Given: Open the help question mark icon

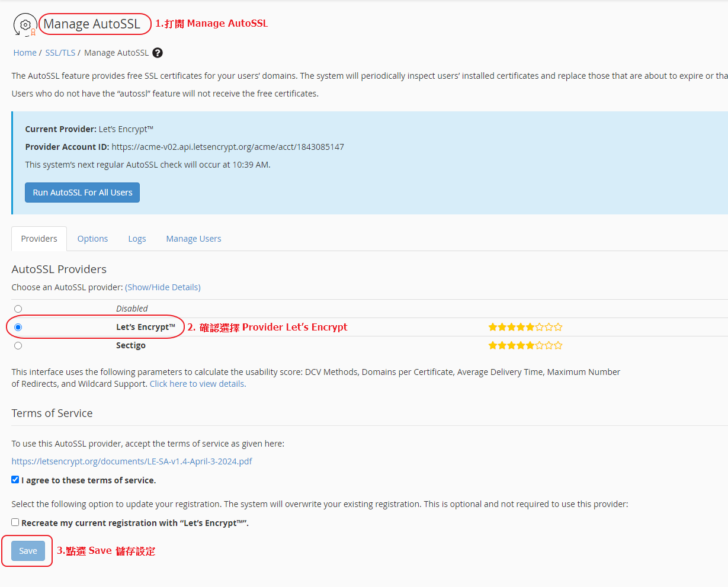Looking at the screenshot, I should [158, 53].
